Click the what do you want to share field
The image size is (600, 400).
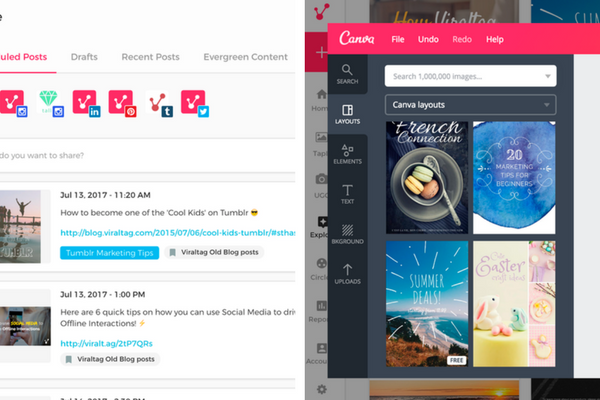tap(147, 155)
